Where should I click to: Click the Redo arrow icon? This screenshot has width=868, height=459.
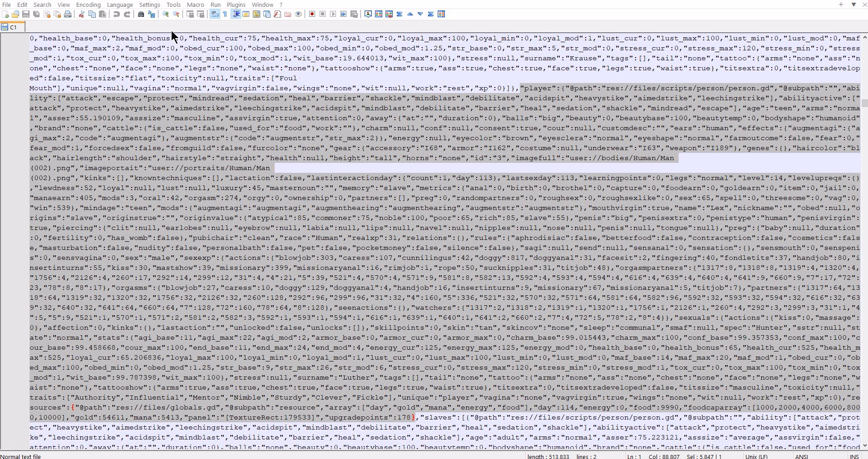(x=127, y=15)
